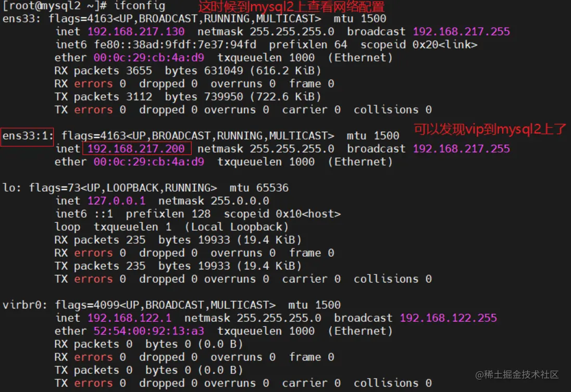This screenshot has height=392, width=571.
Task: Click ens33 MAC address 00:0c:29:cb:4a:d9
Action: pyautogui.click(x=149, y=58)
